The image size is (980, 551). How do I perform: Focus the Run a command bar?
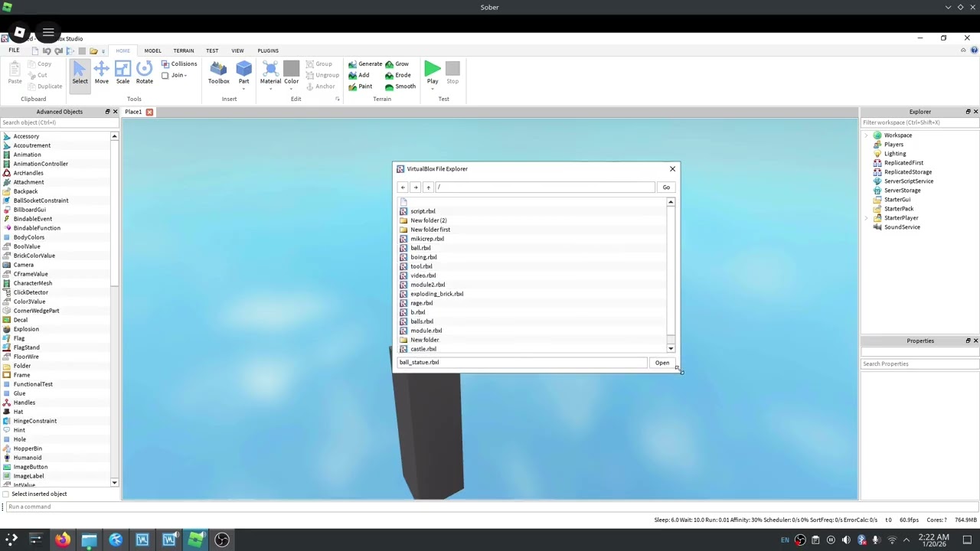coord(490,507)
